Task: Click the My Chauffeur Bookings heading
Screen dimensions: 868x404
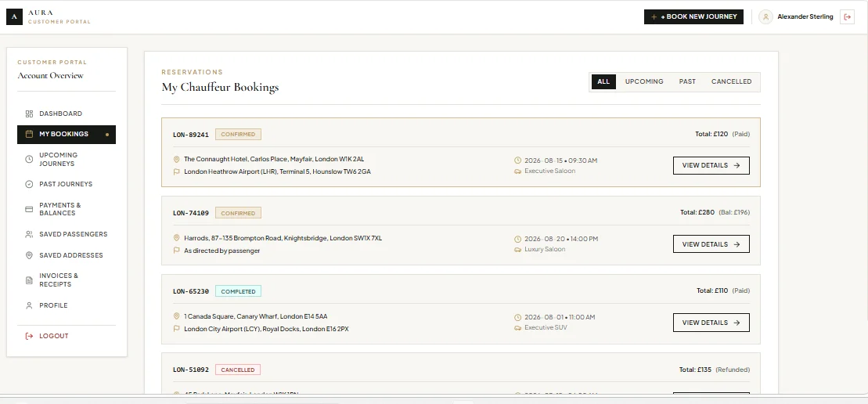Action: point(220,88)
